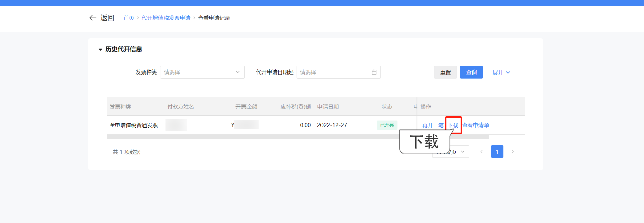Collapse the 历史代开信息 section triangle
The image size is (644, 223).
(x=100, y=50)
